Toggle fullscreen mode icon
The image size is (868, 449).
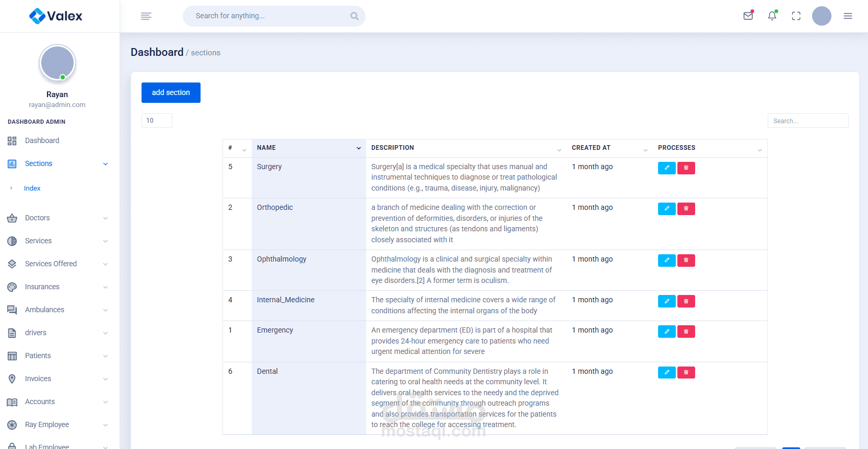pyautogui.click(x=796, y=16)
